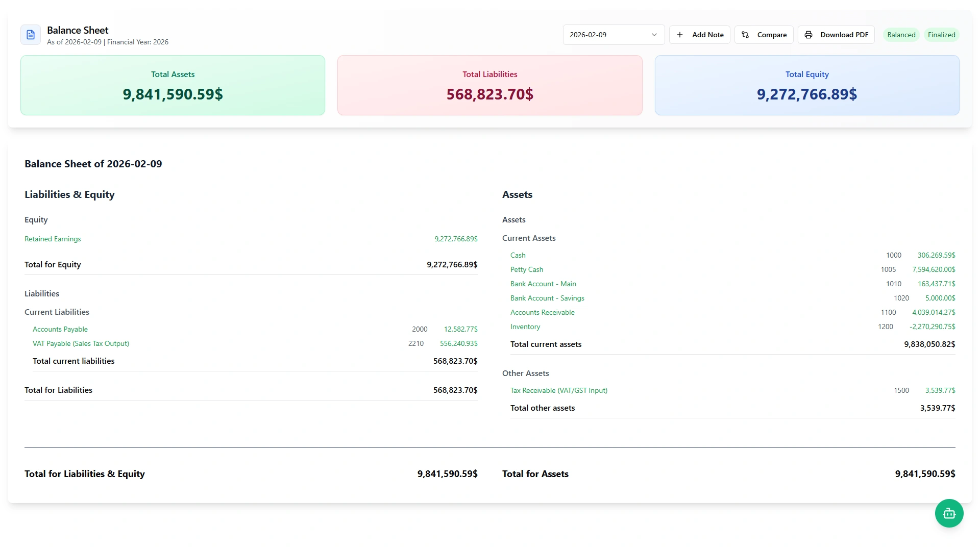This screenshot has width=980, height=551.
Task: Click the 4,039,014.27$ receivable amount
Action: point(934,312)
